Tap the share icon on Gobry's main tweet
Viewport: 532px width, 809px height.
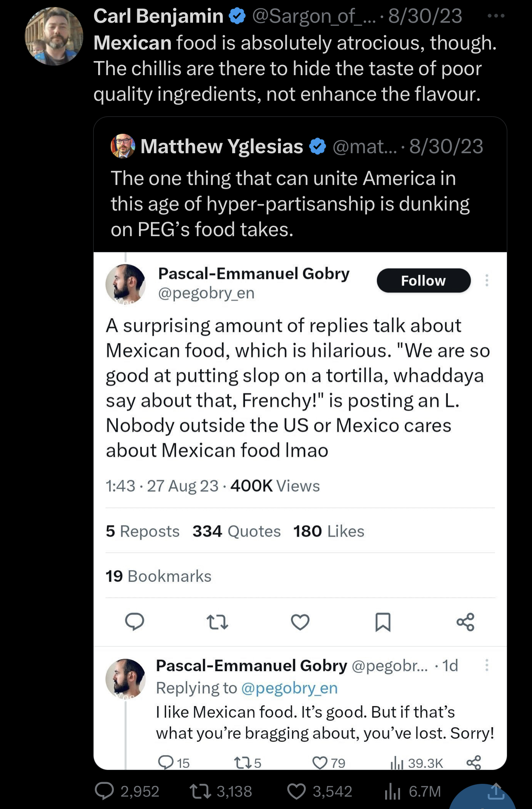466,622
